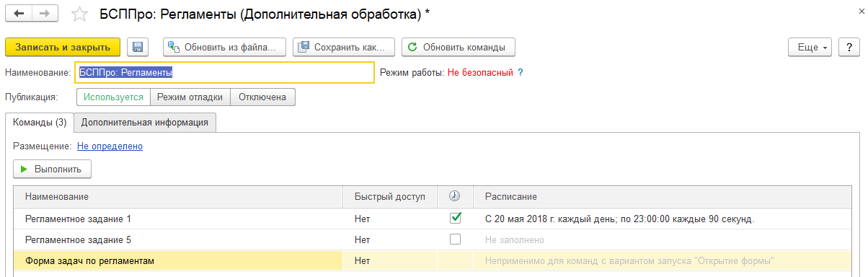Click the 'Наименование' input field
868x277 pixels.
tap(225, 73)
